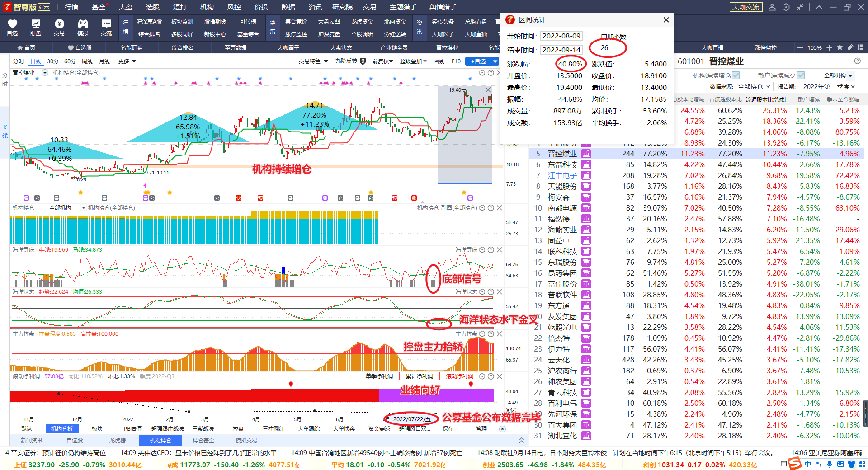Click the stock list vertical scrollbar thumb
Viewport: 868px width, 470px height.
coord(865,413)
